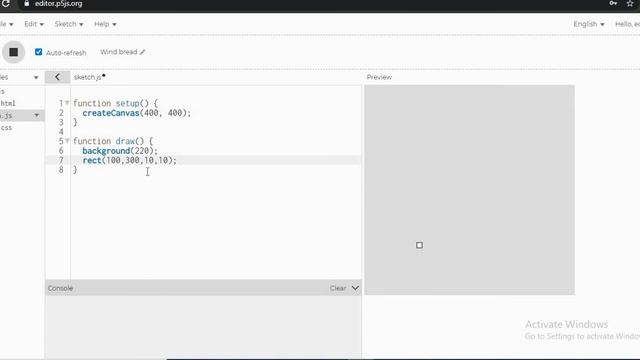Open the Edit menu
Viewport: 640px width, 360px height.
coord(34,24)
